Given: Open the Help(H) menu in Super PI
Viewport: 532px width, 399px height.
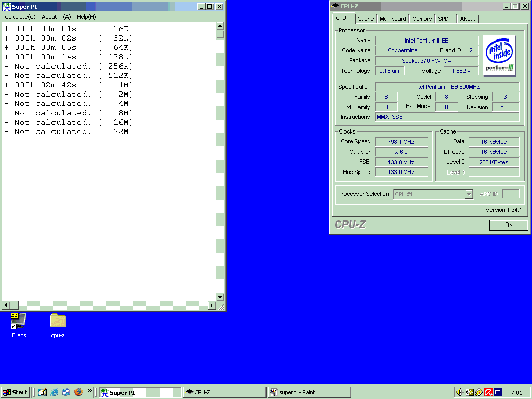Looking at the screenshot, I should [86, 17].
